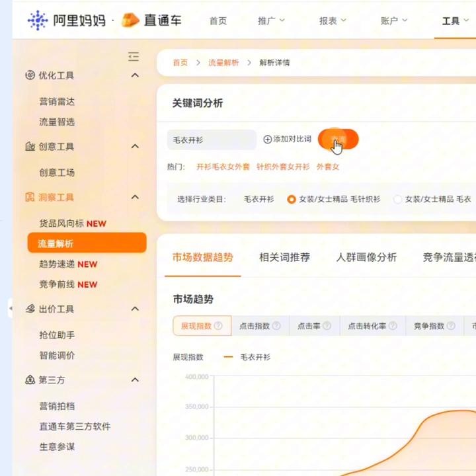Image resolution: width=476 pixels, height=476 pixels.
Task: Open 趋势速递 NEW in sidebar
Action: click(68, 264)
